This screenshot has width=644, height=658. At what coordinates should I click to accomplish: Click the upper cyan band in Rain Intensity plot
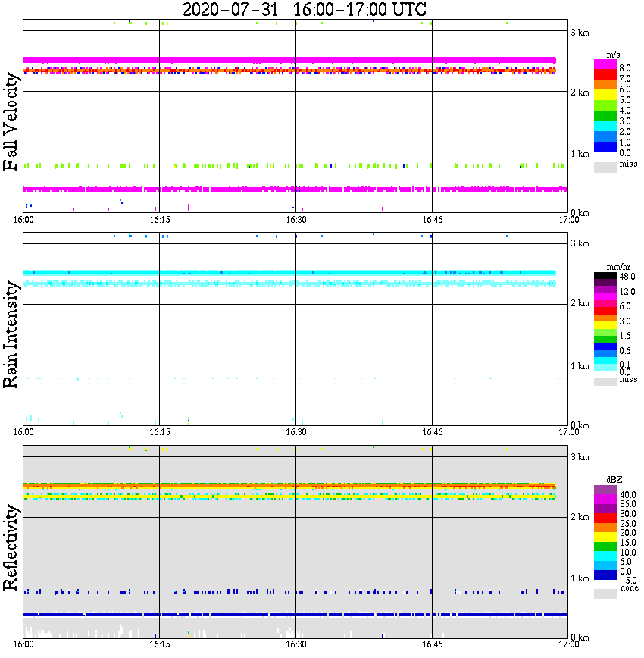(289, 273)
